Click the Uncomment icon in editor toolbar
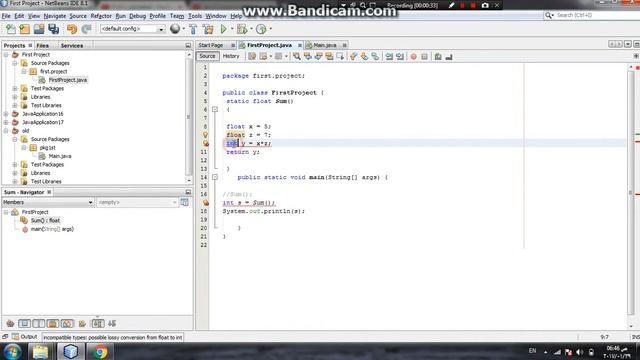This screenshot has height=360, width=640. pos(449,57)
